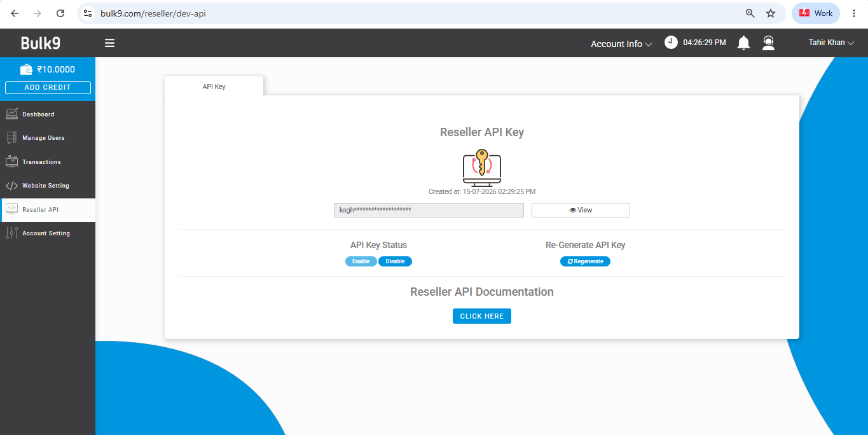Viewport: 868px width, 435px height.
Task: Open notifications bell icon
Action: (743, 43)
